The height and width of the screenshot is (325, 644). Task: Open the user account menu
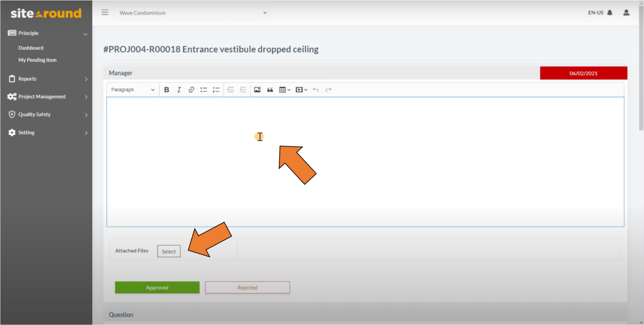(626, 12)
